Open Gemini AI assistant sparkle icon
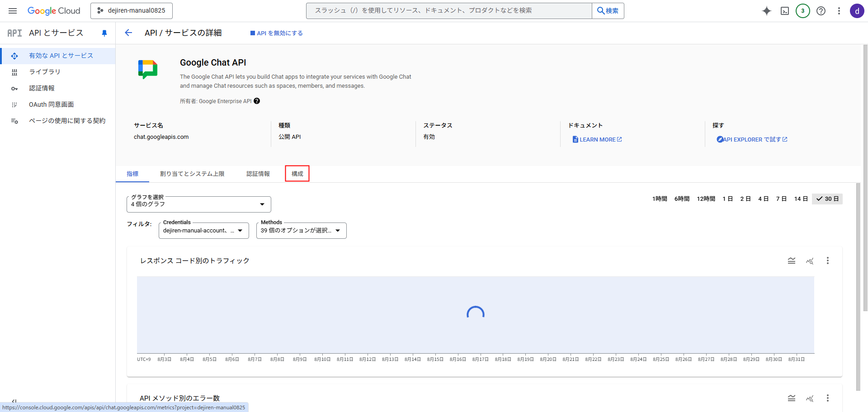This screenshot has height=412, width=868. click(767, 11)
